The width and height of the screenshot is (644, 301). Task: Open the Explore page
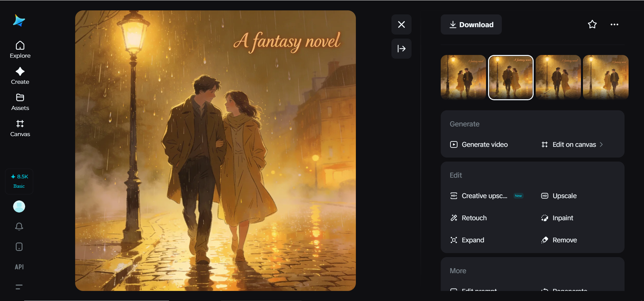[x=20, y=50]
